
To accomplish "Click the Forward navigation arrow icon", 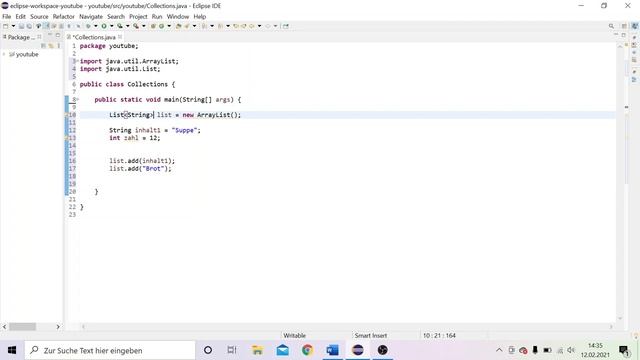I will point(268,26).
